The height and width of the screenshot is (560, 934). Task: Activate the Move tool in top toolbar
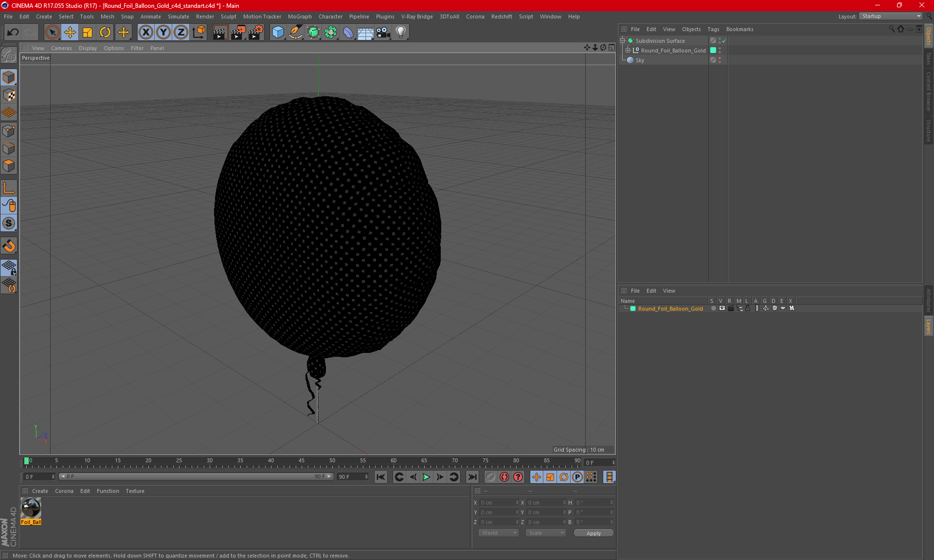tap(70, 33)
